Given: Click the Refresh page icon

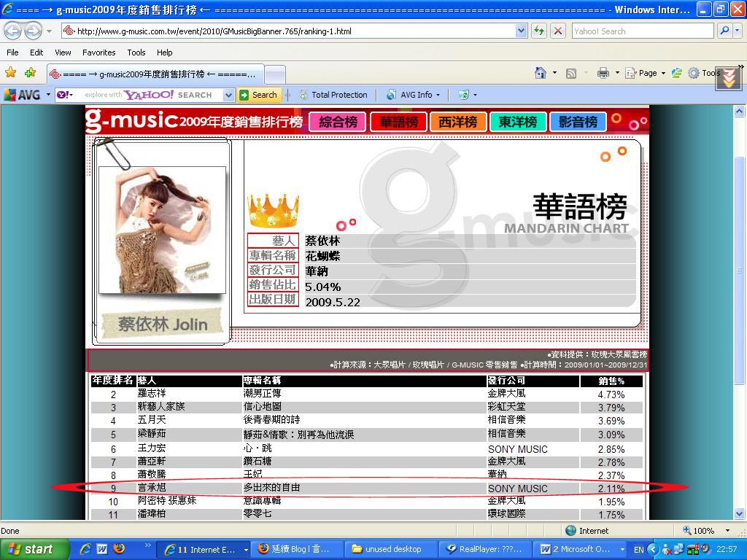Looking at the screenshot, I should (539, 31).
